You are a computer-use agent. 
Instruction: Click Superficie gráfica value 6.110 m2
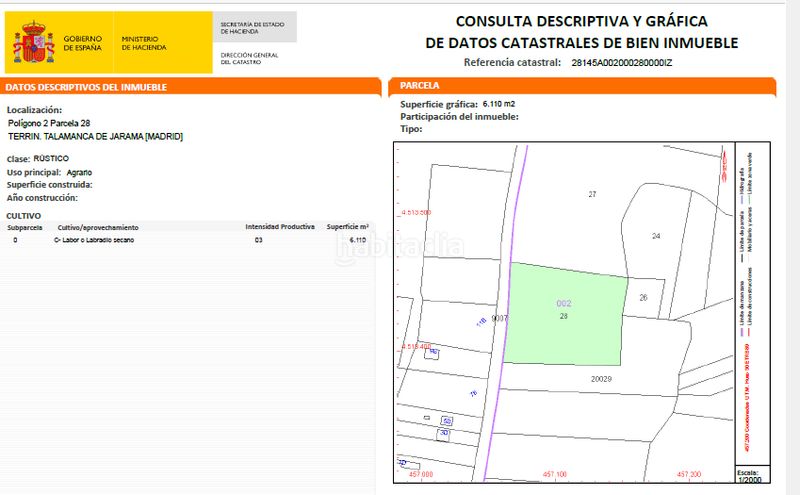coord(498,104)
